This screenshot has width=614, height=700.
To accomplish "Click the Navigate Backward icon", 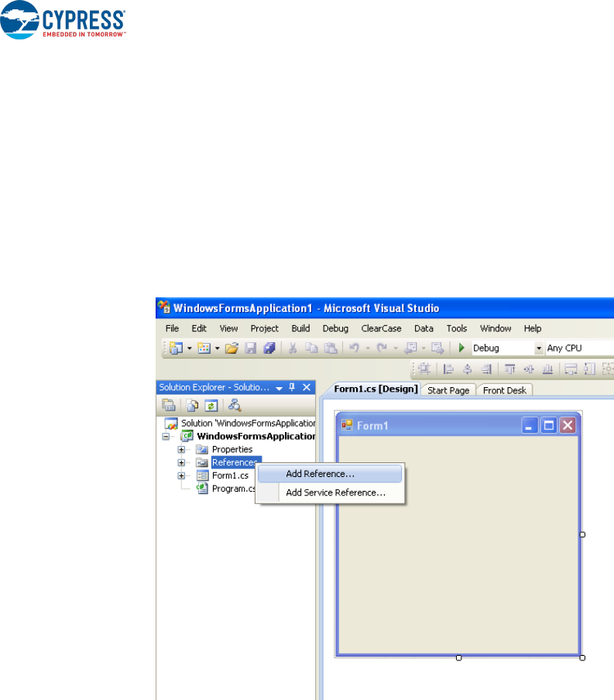I will tap(410, 348).
